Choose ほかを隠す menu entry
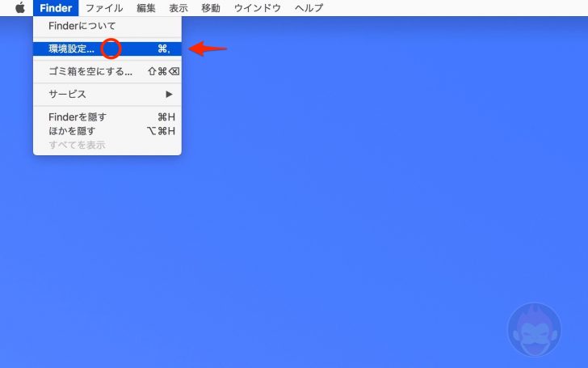588x368 pixels. pos(107,131)
